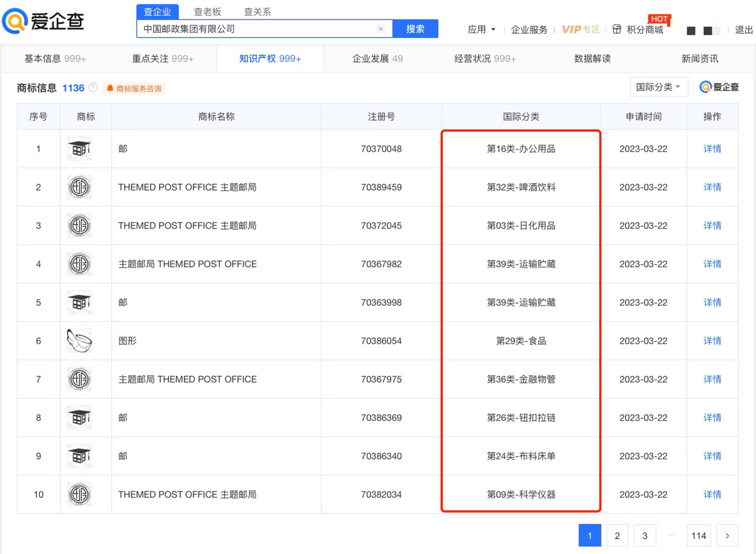Click the 第32类-啤酒饮料 cell
The image size is (756, 554).
point(521,188)
